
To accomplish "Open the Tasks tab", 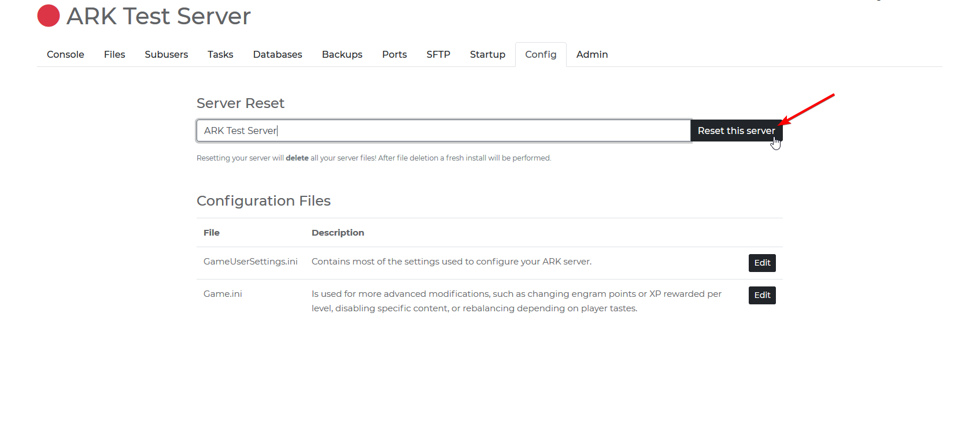I will pos(220,54).
